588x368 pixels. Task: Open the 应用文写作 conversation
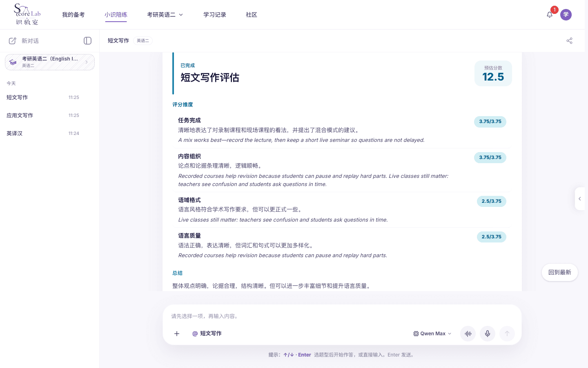point(43,115)
